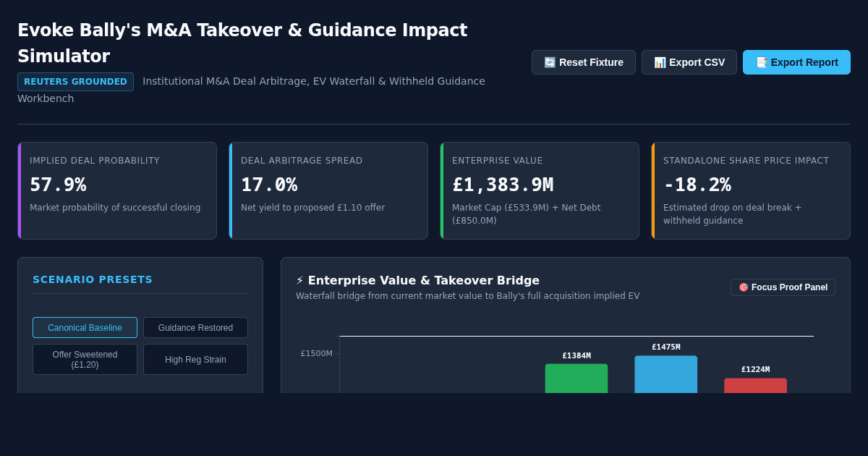Select the Guidance Restored preset
868x456 pixels.
[x=195, y=328]
